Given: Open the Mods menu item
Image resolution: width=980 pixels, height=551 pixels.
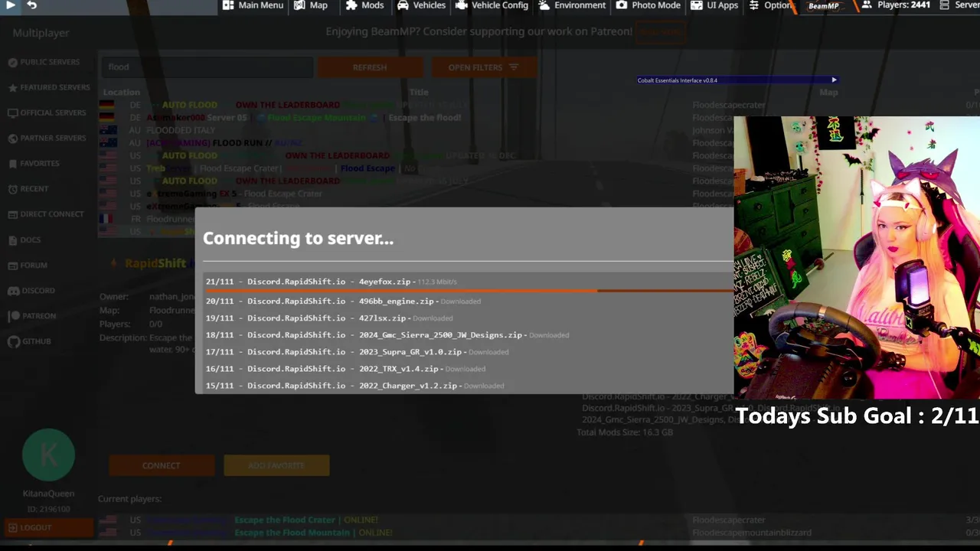Looking at the screenshot, I should tap(365, 5).
